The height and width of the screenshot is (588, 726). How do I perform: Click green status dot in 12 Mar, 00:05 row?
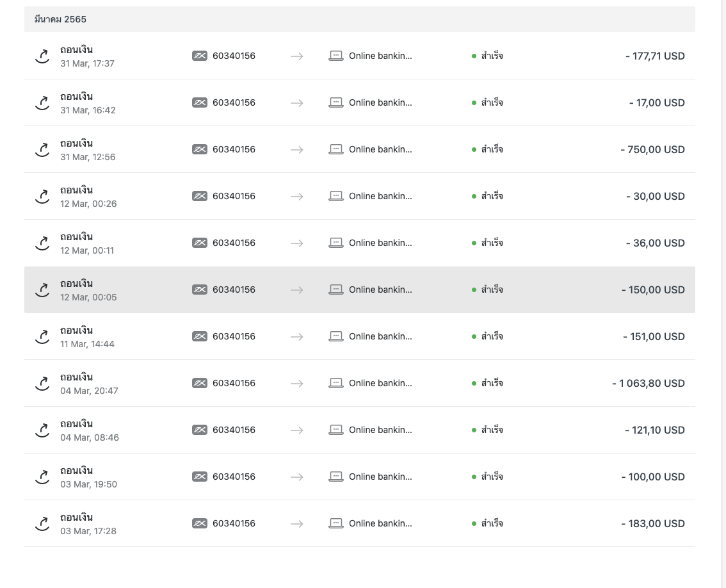tap(474, 290)
